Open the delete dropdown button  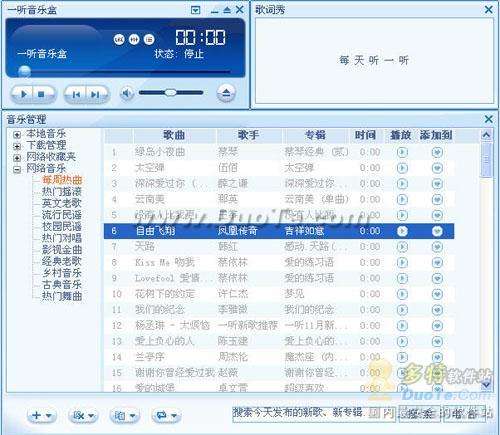[83, 416]
